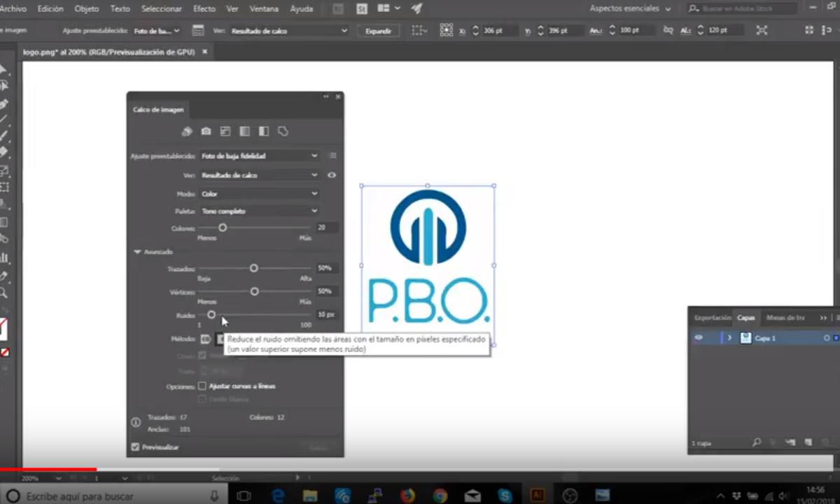The image size is (840, 504).
Task: Click the Adobe Stock St icon
Action: [362, 9]
